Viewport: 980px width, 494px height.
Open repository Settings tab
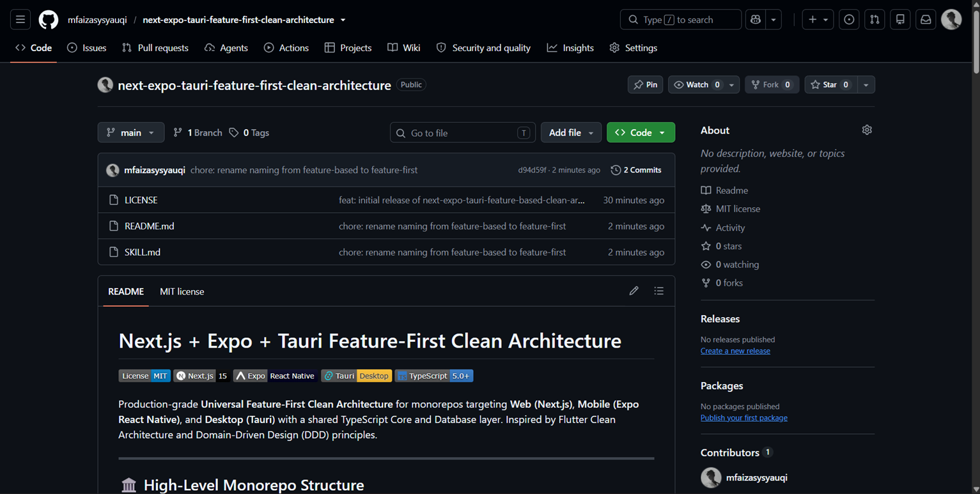coord(634,48)
